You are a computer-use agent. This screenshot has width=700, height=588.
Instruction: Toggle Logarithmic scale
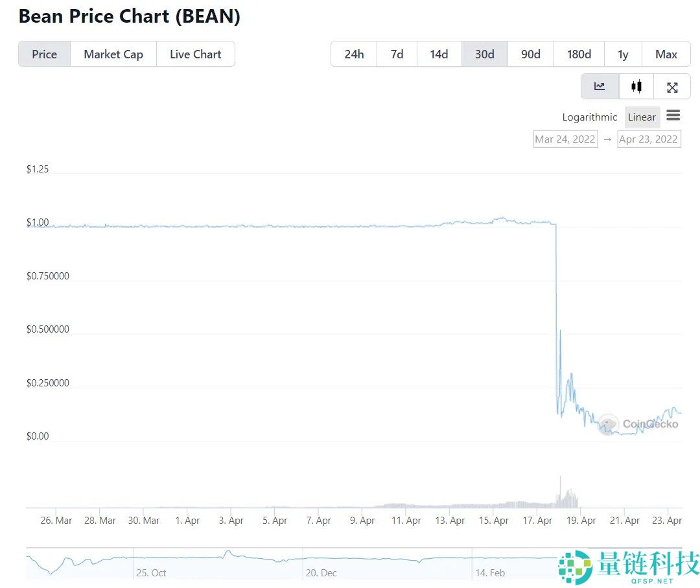[589, 117]
